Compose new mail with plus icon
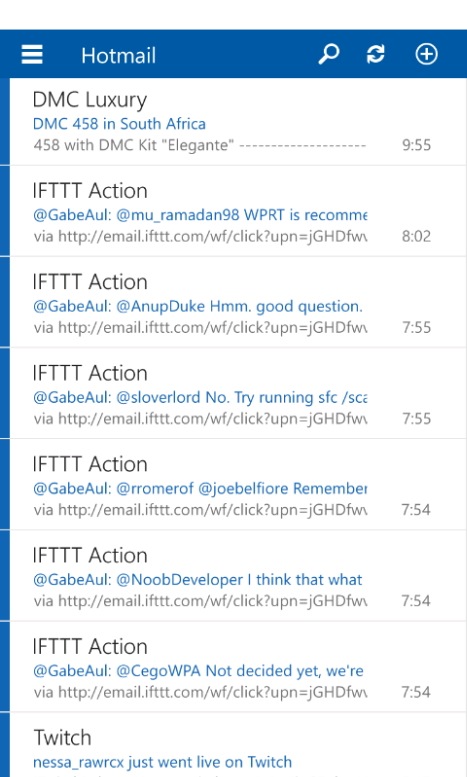Image resolution: width=467 pixels, height=777 pixels. click(x=426, y=54)
